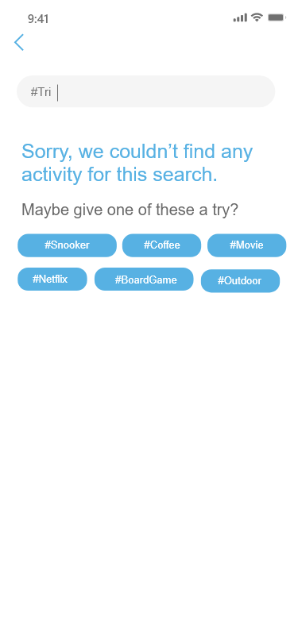Tap the 9:41 clock in status bar
The height and width of the screenshot is (644, 298).
click(38, 19)
